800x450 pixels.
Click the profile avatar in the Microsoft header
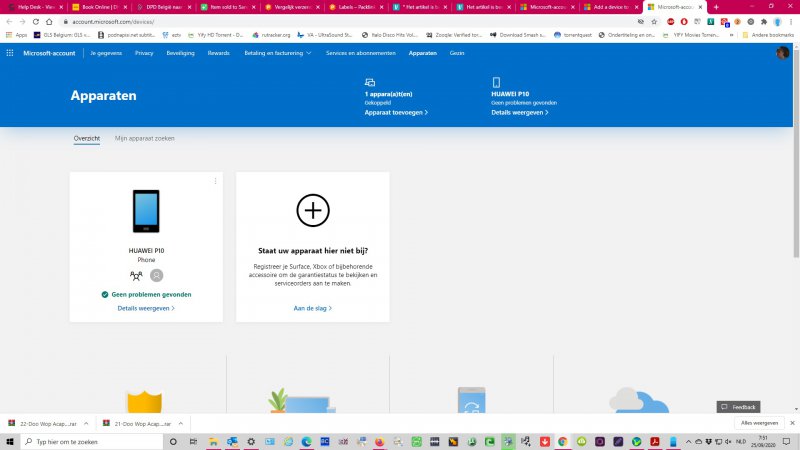point(782,53)
